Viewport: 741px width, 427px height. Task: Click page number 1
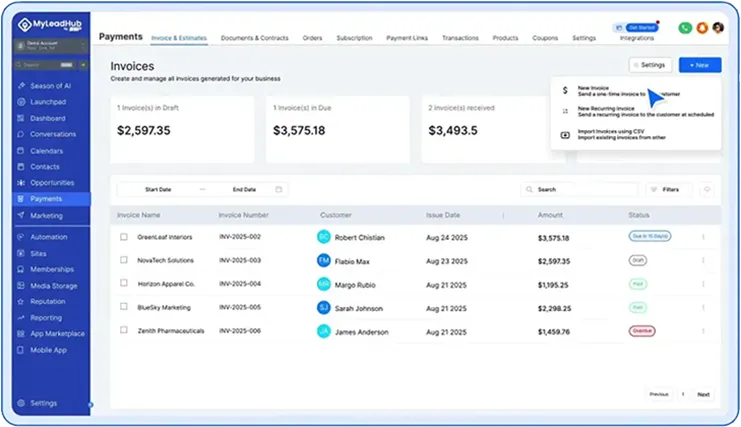[x=683, y=394]
